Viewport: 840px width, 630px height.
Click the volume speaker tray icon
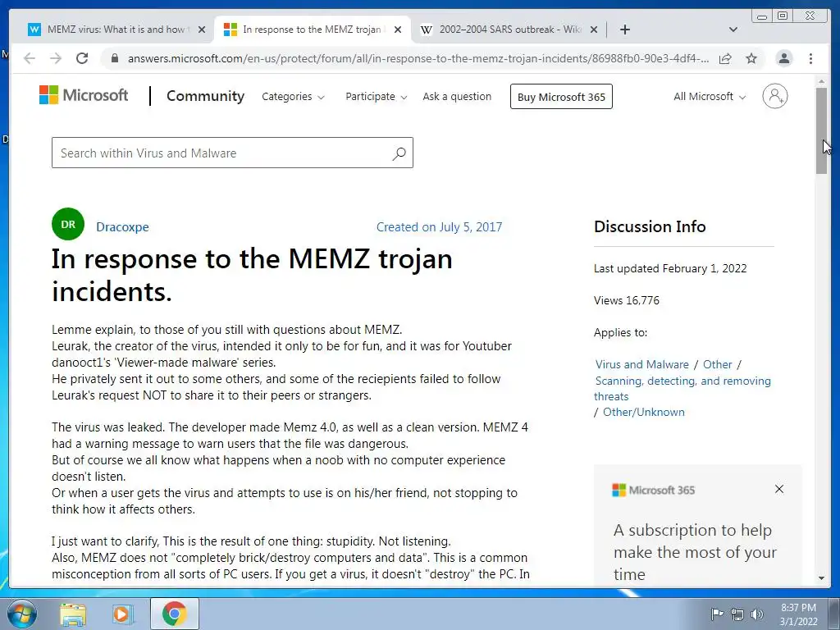point(757,614)
